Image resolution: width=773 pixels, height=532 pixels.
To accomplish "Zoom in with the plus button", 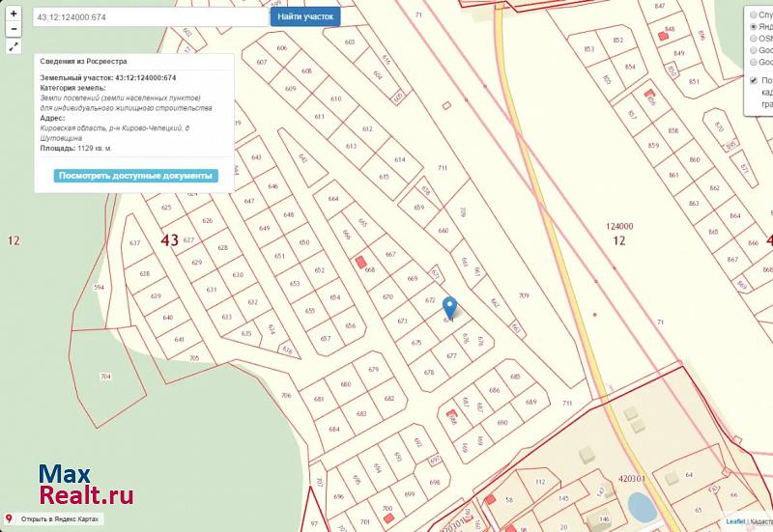I will pos(14,14).
